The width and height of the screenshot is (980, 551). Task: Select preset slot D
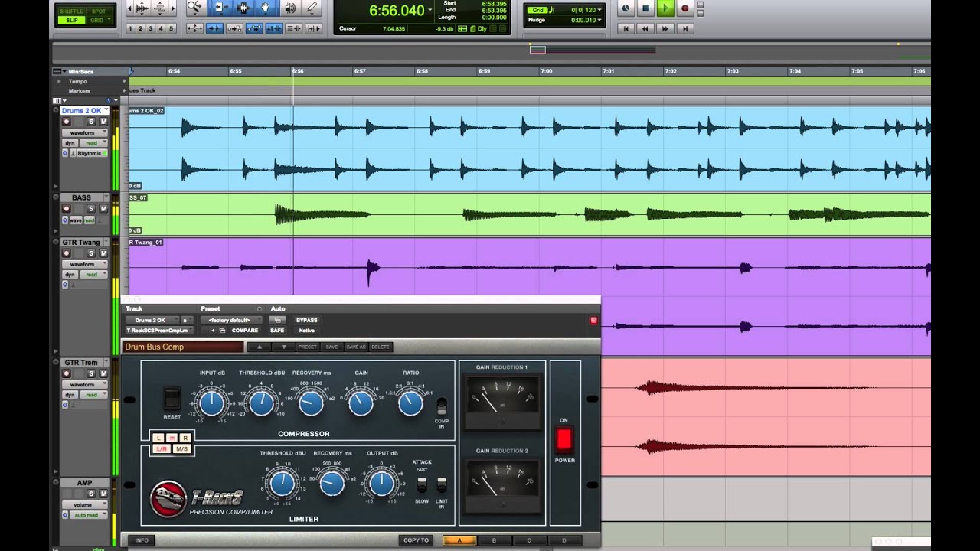[564, 540]
